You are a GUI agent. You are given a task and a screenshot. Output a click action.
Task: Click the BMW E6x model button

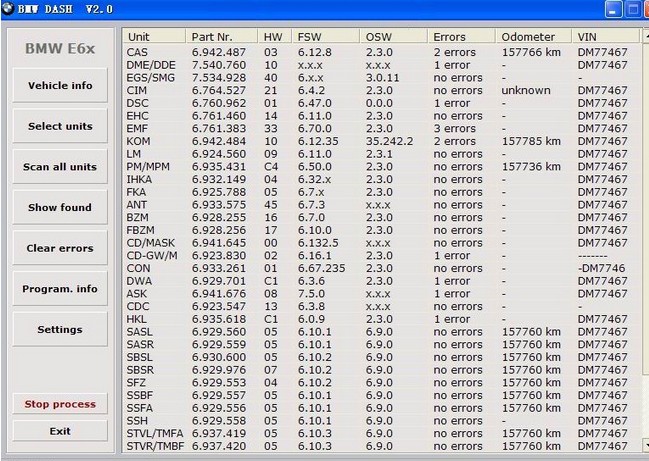tap(60, 48)
